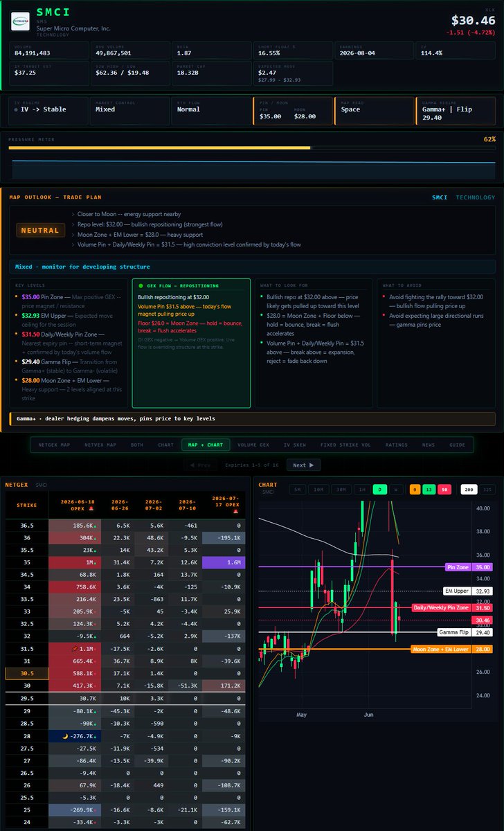The image size is (504, 831).
Task: Switch chart to 5M timeframe
Action: click(x=297, y=489)
